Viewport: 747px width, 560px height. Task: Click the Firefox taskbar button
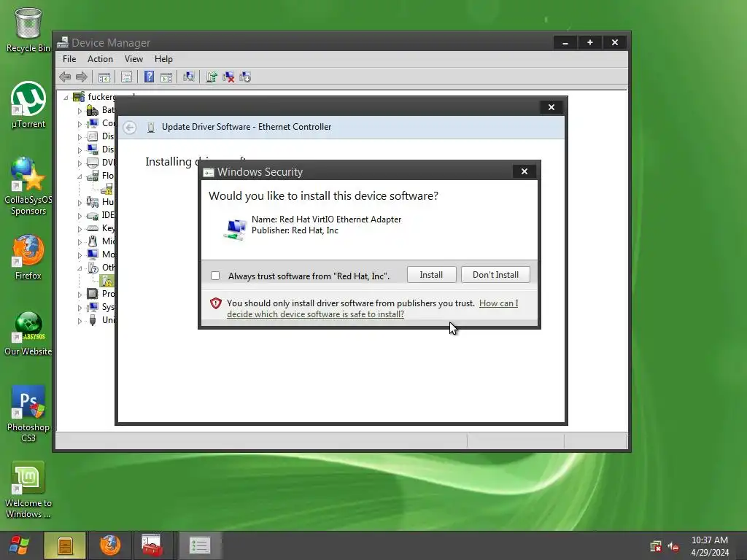[x=110, y=545]
